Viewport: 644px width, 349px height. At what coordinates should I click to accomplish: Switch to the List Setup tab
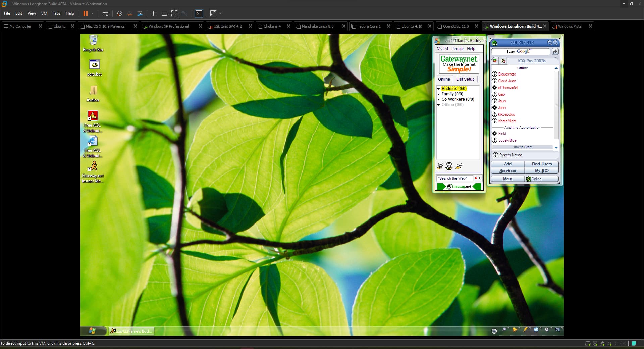[465, 79]
